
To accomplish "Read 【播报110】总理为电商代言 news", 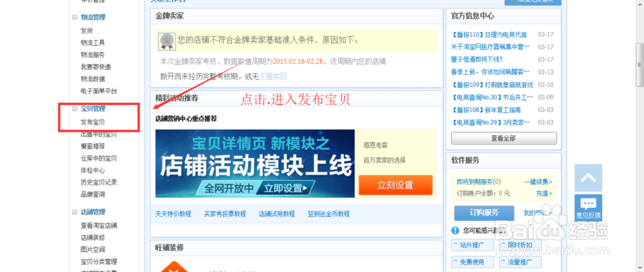I will pyautogui.click(x=489, y=35).
